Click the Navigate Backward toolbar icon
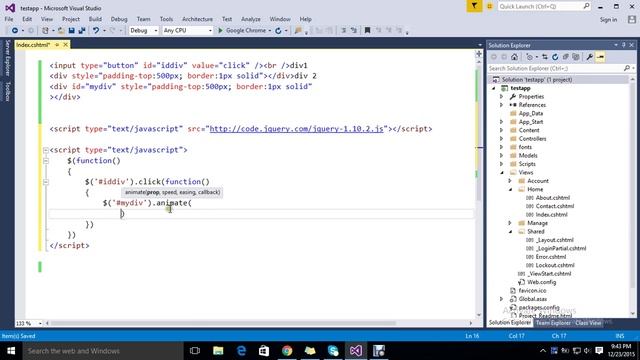This screenshot has width=640, height=360. [15, 31]
